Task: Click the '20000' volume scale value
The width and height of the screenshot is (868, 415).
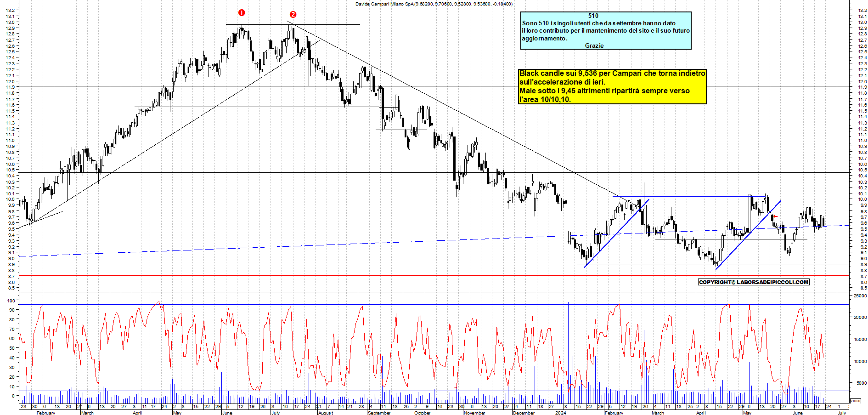Action: [860, 317]
